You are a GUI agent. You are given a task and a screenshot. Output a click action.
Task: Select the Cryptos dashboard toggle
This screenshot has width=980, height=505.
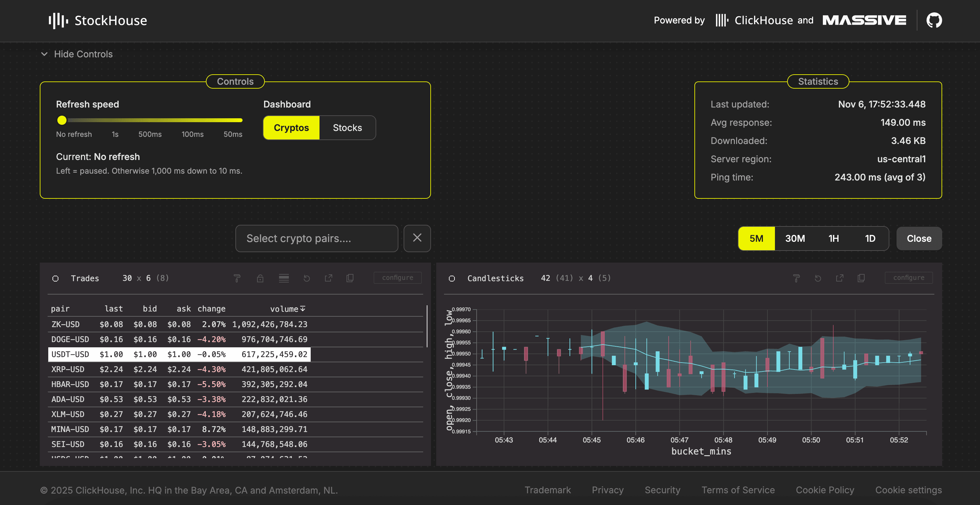[291, 128]
